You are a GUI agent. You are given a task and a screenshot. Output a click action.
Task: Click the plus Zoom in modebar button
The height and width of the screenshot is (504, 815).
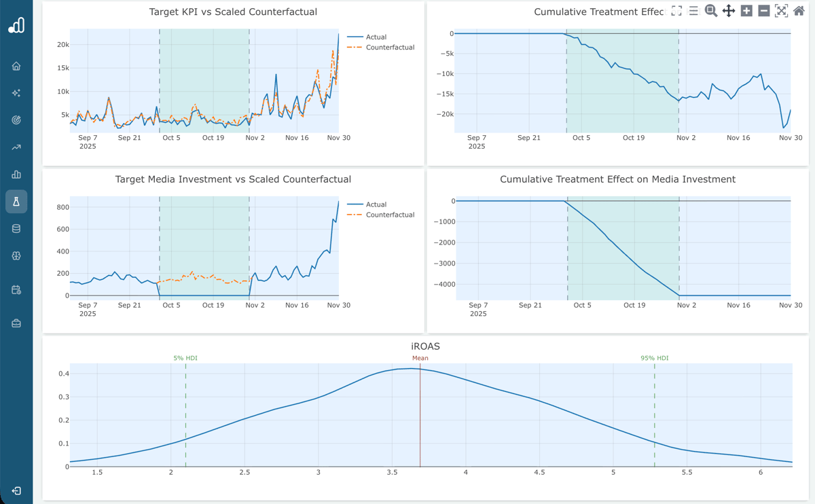point(746,11)
